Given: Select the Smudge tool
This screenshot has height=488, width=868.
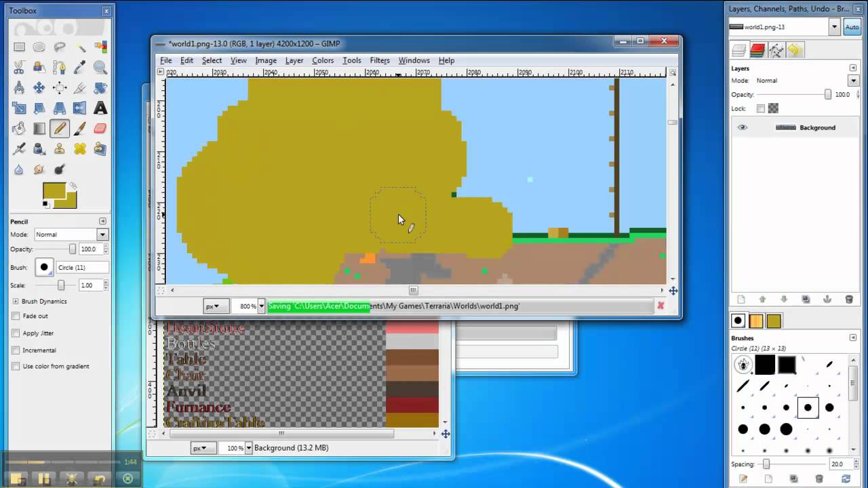Looking at the screenshot, I should 39,169.
